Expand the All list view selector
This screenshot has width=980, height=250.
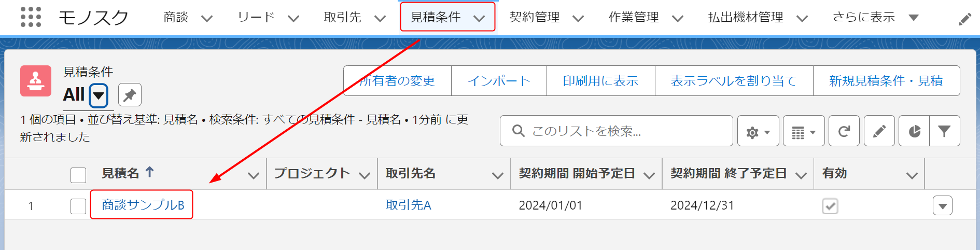click(x=99, y=95)
